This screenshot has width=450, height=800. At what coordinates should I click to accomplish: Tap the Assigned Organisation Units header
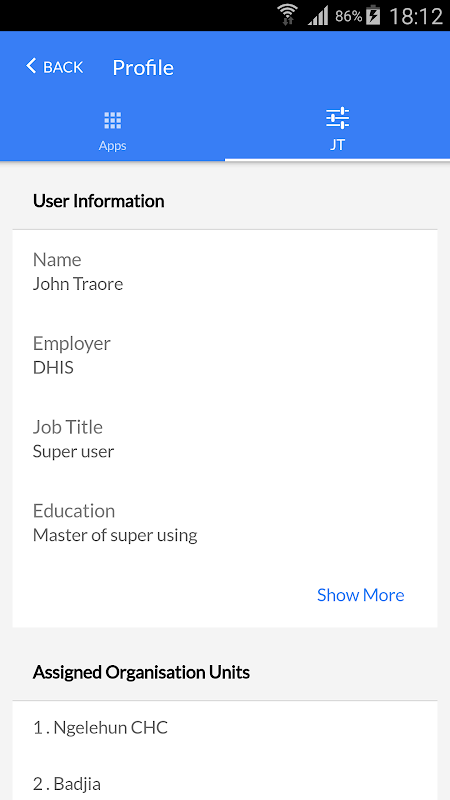[x=141, y=672]
